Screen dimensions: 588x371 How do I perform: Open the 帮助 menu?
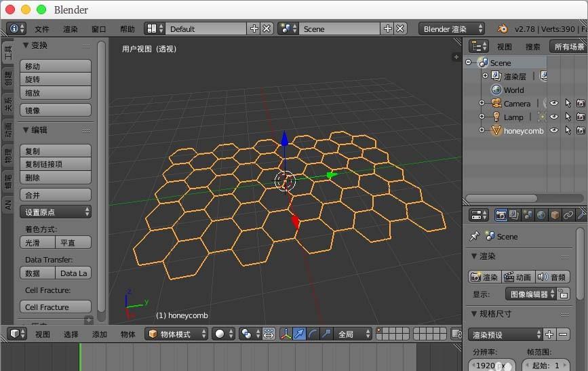[x=127, y=29]
